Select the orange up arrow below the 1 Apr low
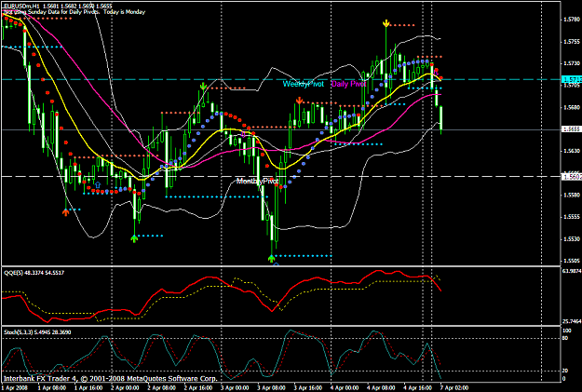Image resolution: width=582 pixels, height=392 pixels. 66,212
